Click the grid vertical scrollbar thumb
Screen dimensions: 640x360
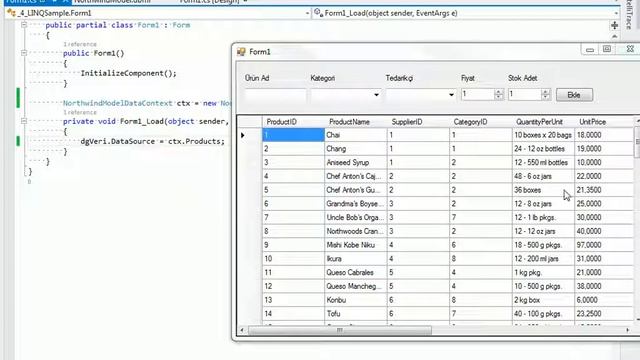(637, 142)
